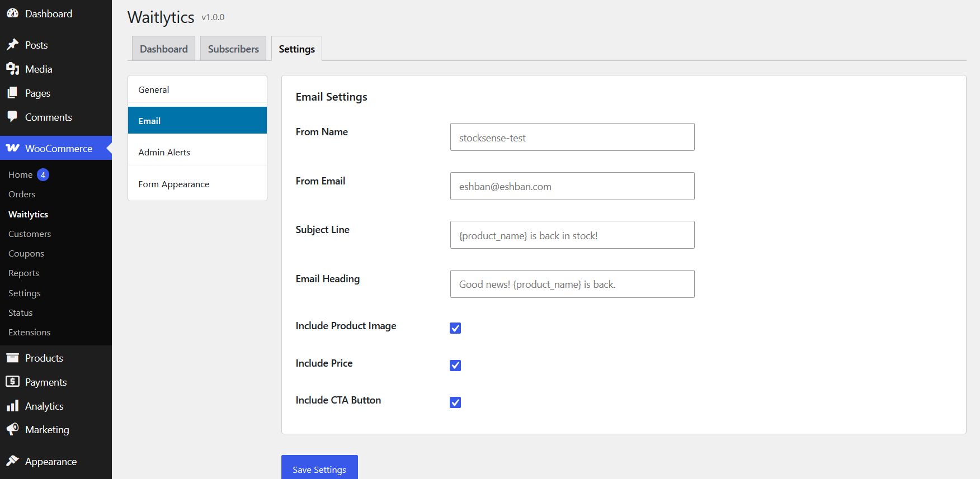Click the v1.0.0 version label
This screenshot has height=479, width=980.
(213, 17)
